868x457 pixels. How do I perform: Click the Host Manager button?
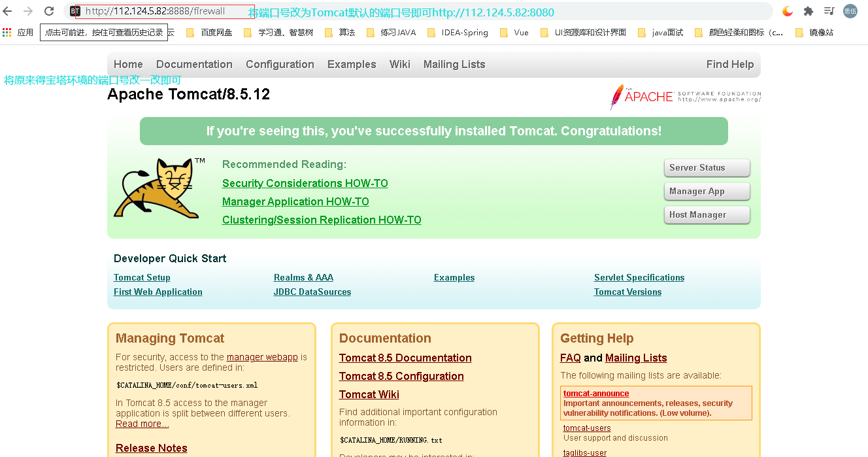(x=707, y=214)
